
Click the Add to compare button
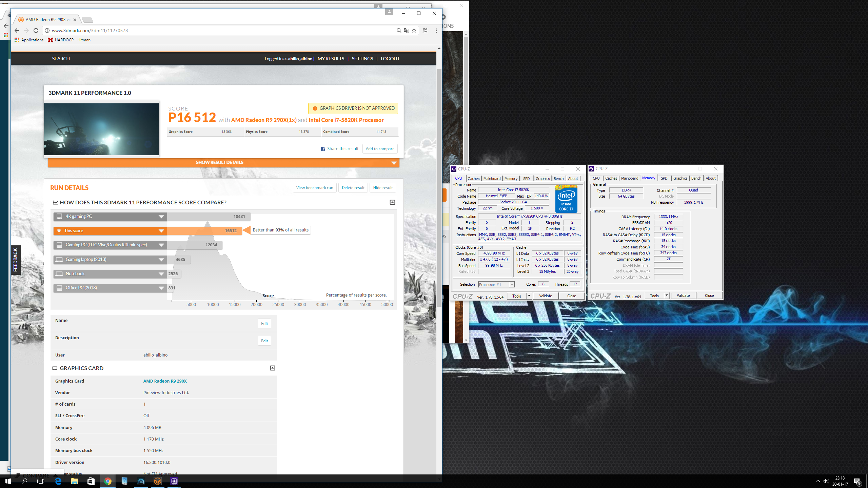[380, 149]
